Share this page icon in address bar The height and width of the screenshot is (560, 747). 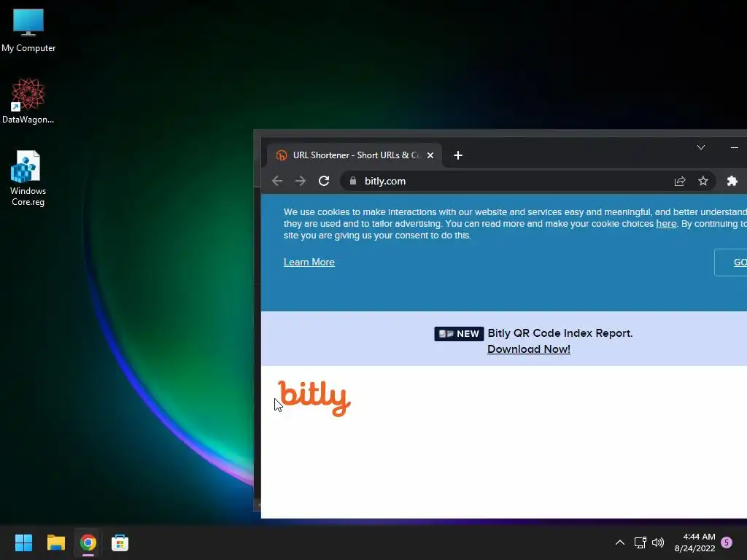click(680, 181)
